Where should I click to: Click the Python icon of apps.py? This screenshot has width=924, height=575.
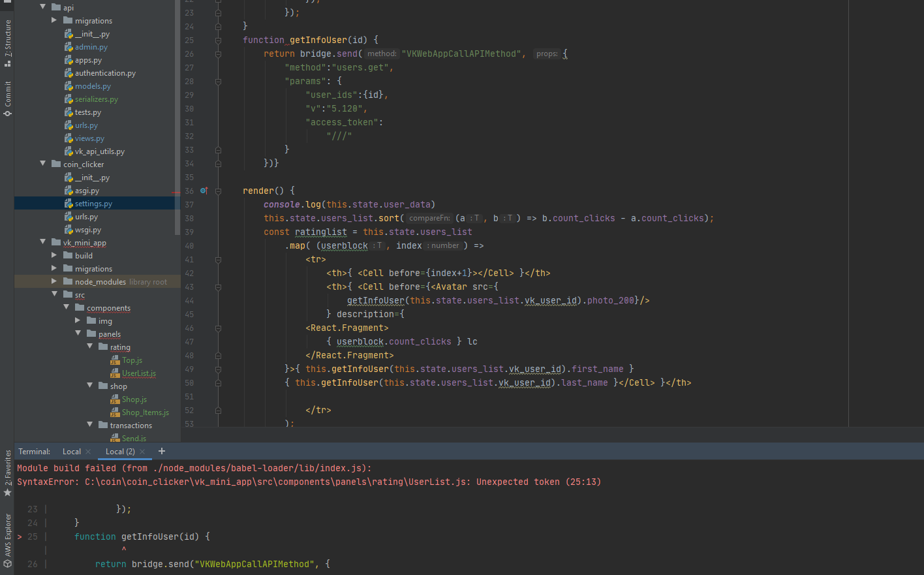click(69, 60)
